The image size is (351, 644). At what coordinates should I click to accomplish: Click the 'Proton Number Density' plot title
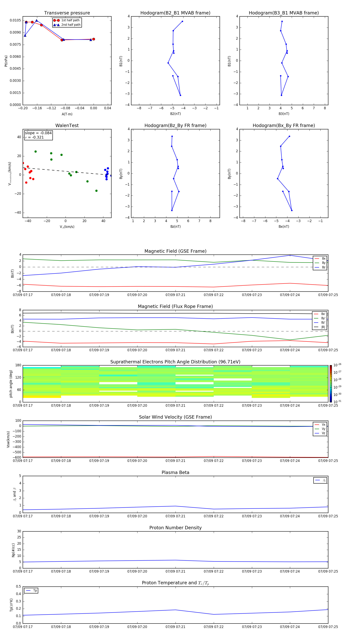point(175,528)
